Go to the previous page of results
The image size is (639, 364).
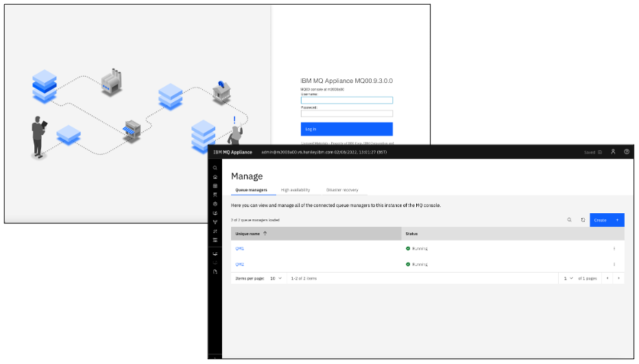click(607, 278)
